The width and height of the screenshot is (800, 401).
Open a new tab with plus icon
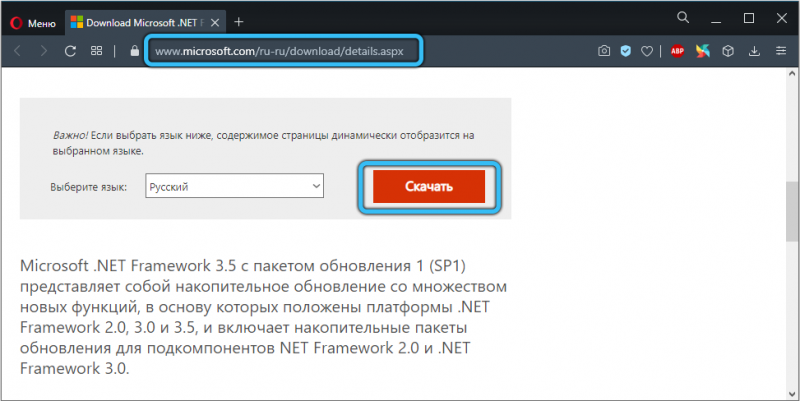tap(239, 22)
